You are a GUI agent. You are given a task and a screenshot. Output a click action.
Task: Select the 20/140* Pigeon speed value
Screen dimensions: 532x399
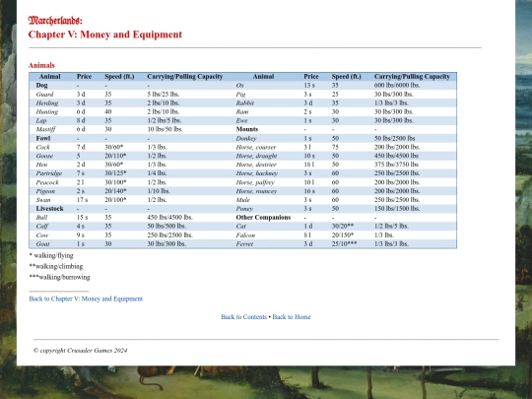point(115,191)
